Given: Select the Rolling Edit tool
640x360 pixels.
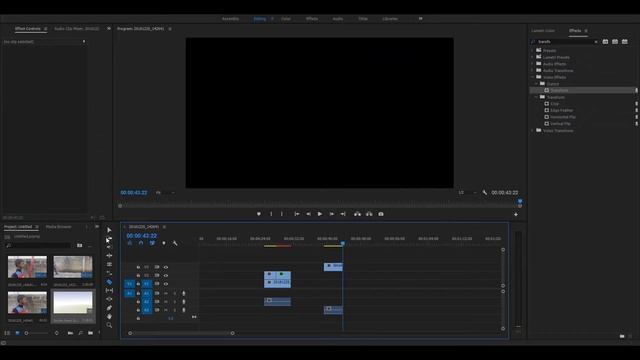Looking at the screenshot, I should (x=109, y=256).
